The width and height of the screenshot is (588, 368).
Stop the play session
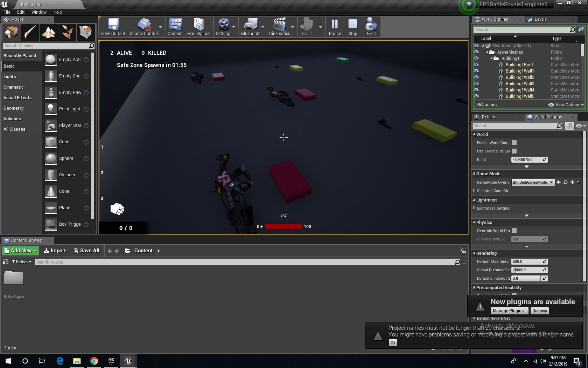353,27
